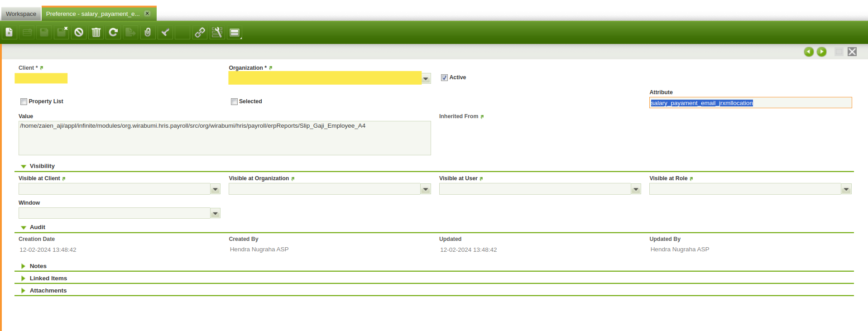This screenshot has width=868, height=331.
Task: Open the form personalization wrench icon
Action: tap(217, 33)
